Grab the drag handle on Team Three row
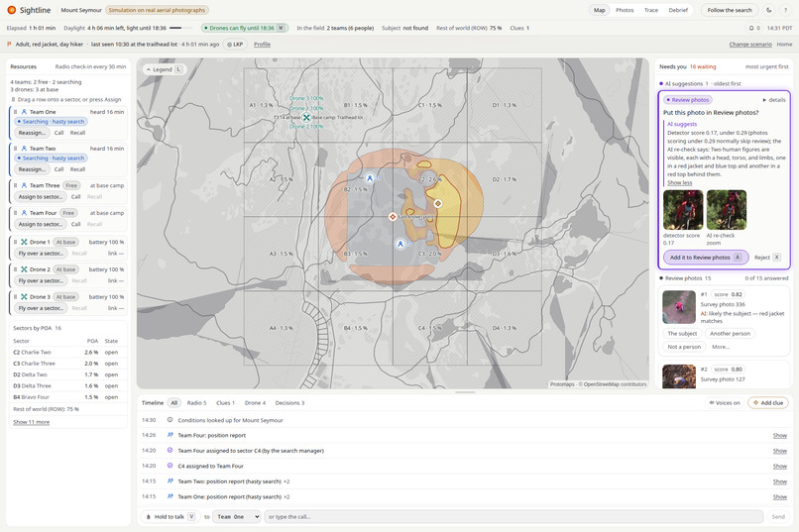 coord(15,185)
